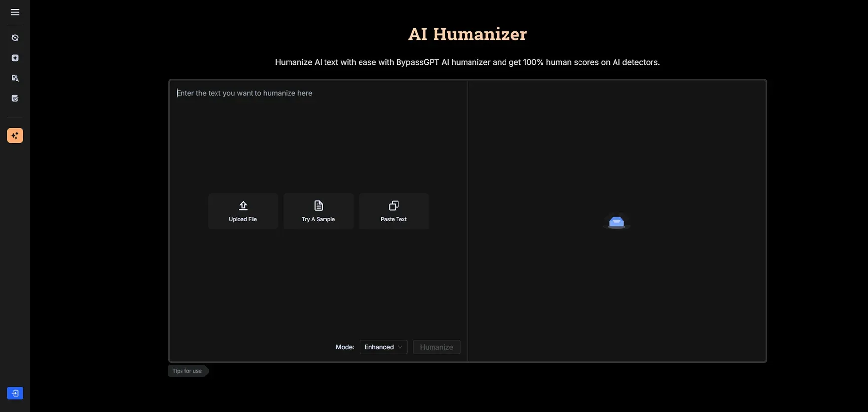Open the document search sidebar icon
The width and height of the screenshot is (868, 412).
point(15,78)
